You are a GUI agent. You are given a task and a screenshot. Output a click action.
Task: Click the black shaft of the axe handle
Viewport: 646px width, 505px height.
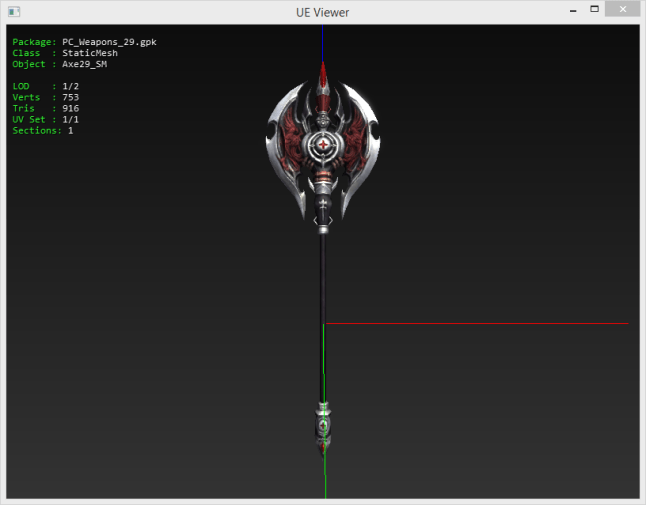(323, 300)
